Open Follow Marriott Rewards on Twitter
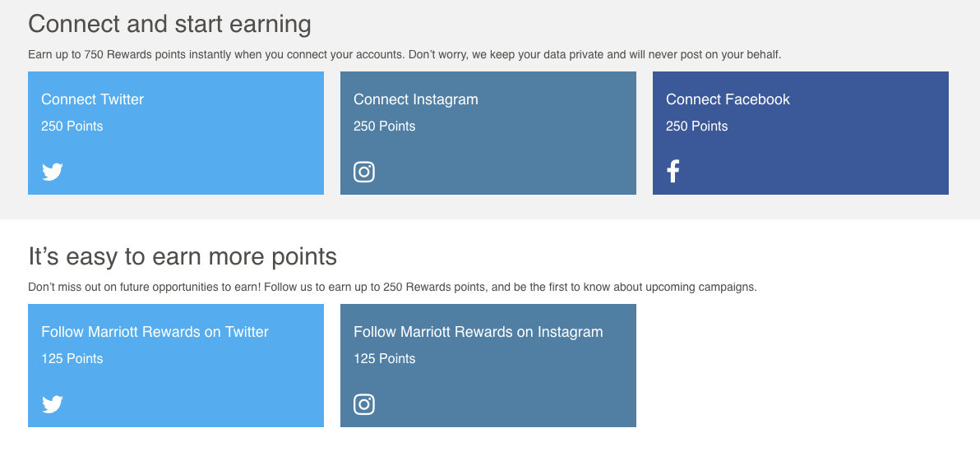This screenshot has height=451, width=980. [x=155, y=332]
